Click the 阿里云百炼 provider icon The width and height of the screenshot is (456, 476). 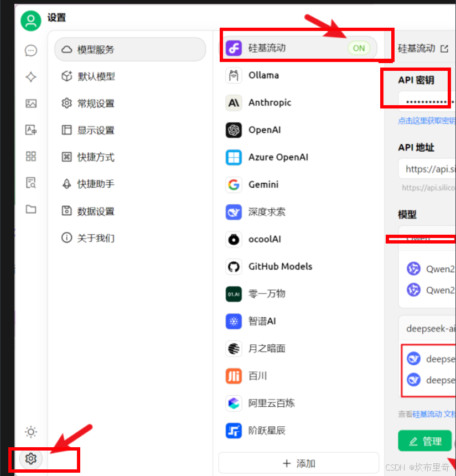click(234, 403)
